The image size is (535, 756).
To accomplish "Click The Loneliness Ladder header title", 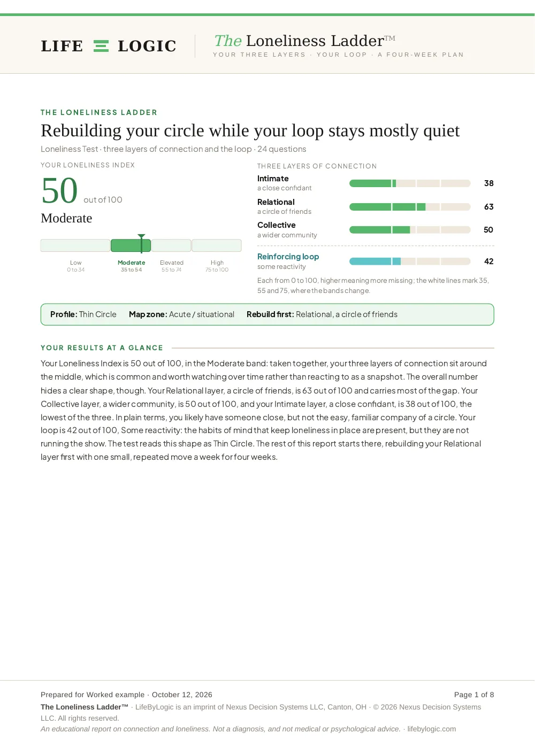I will point(304,41).
